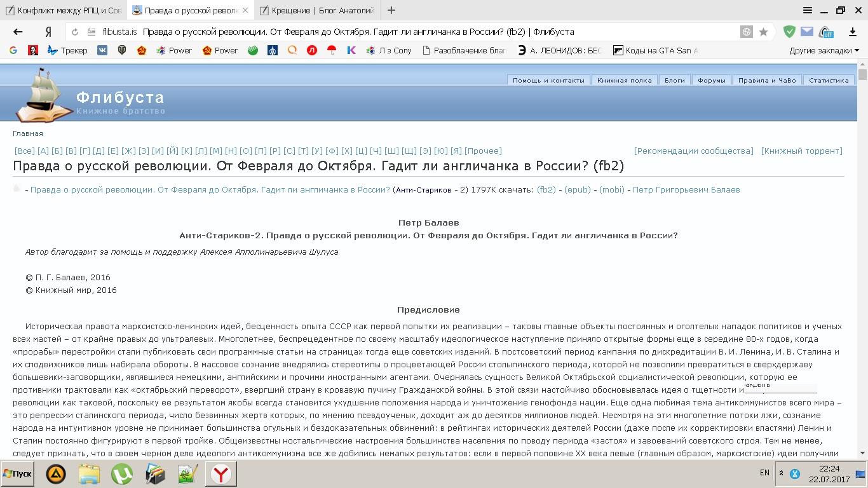
Task: Select the [А] alphabet link
Action: [43, 151]
